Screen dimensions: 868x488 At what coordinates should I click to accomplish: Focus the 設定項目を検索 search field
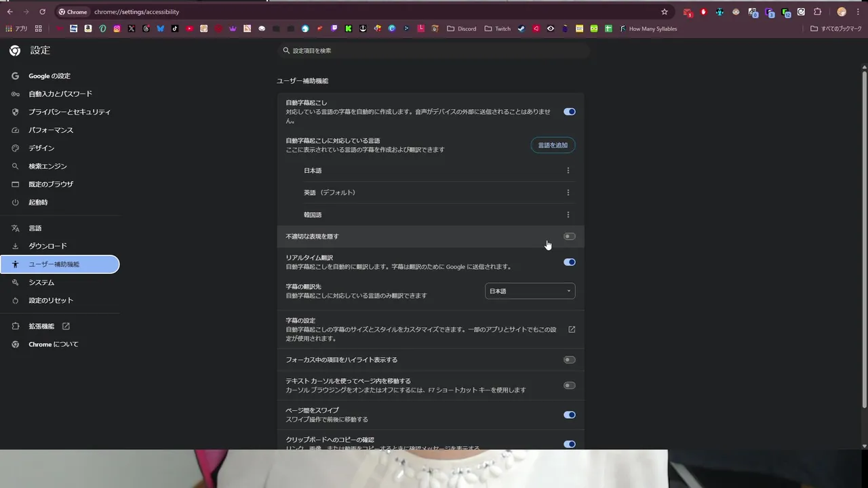click(x=434, y=51)
